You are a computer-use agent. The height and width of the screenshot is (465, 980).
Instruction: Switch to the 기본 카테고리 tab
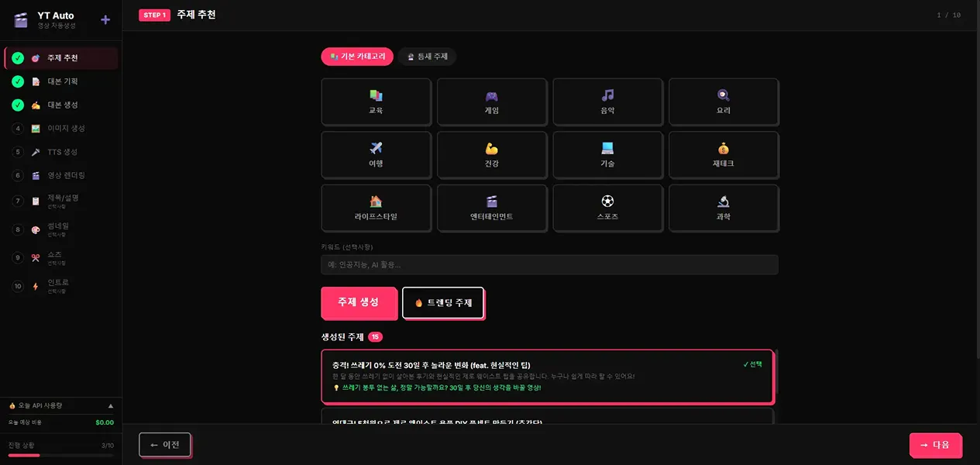point(357,57)
